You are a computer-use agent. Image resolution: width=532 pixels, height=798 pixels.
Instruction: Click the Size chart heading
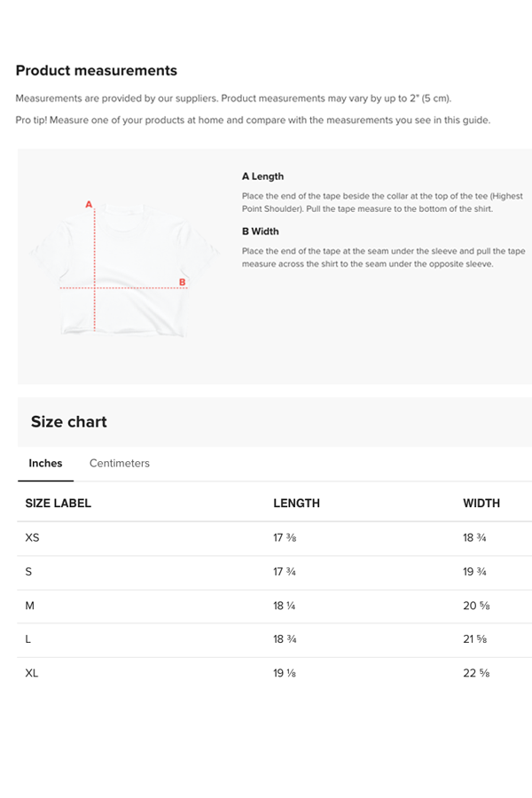point(68,422)
